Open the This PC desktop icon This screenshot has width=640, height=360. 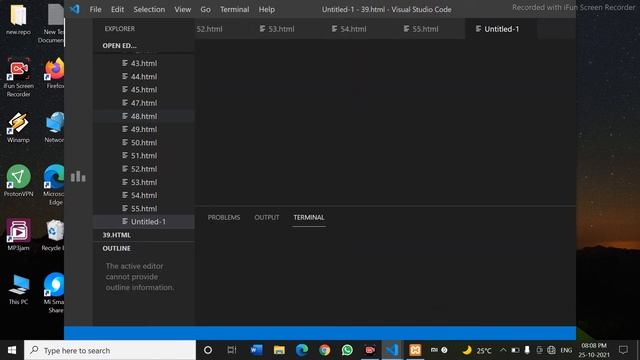pos(18,289)
